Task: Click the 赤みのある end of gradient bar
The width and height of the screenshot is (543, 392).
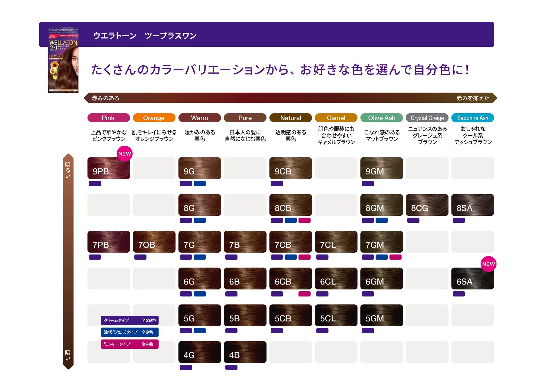Action: (x=105, y=98)
